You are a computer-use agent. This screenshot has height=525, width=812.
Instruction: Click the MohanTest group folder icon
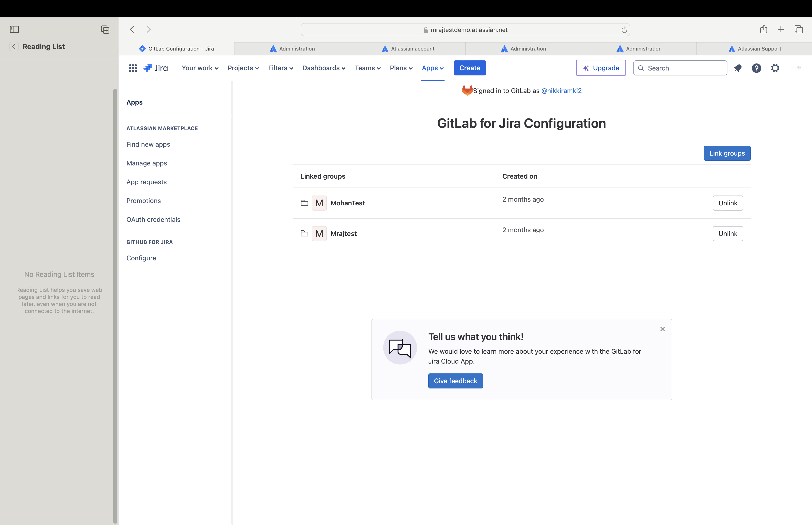tap(304, 203)
